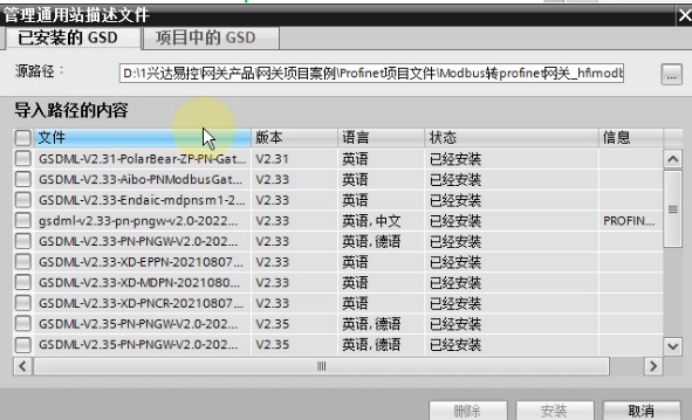Check the GSDML-V2.33-XD-PNCR-20210807... row checkbox
692x420 pixels.
click(x=23, y=303)
